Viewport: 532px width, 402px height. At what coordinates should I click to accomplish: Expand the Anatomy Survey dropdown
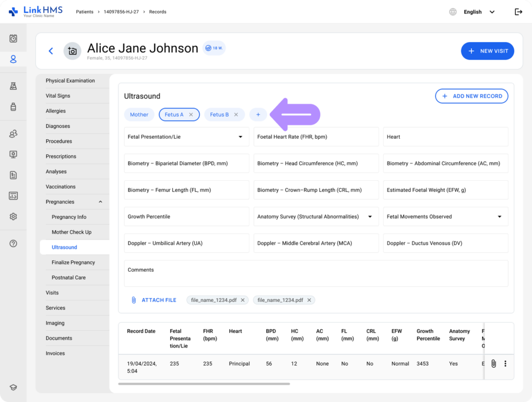coord(316,217)
